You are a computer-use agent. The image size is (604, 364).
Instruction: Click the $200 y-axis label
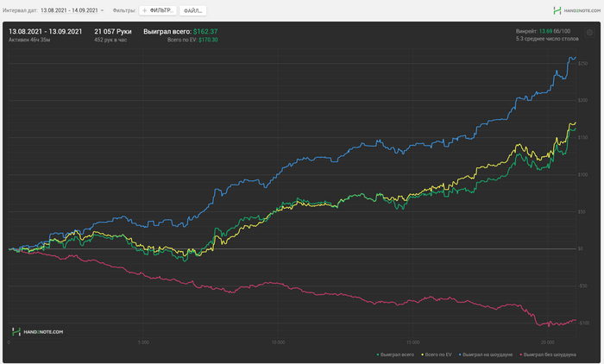pyautogui.click(x=582, y=101)
